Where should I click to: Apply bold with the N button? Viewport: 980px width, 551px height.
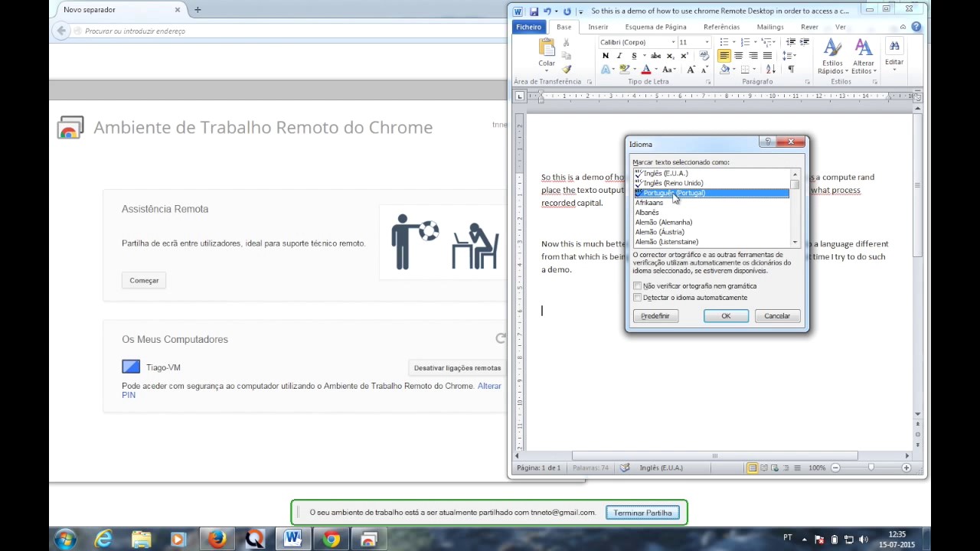(606, 56)
